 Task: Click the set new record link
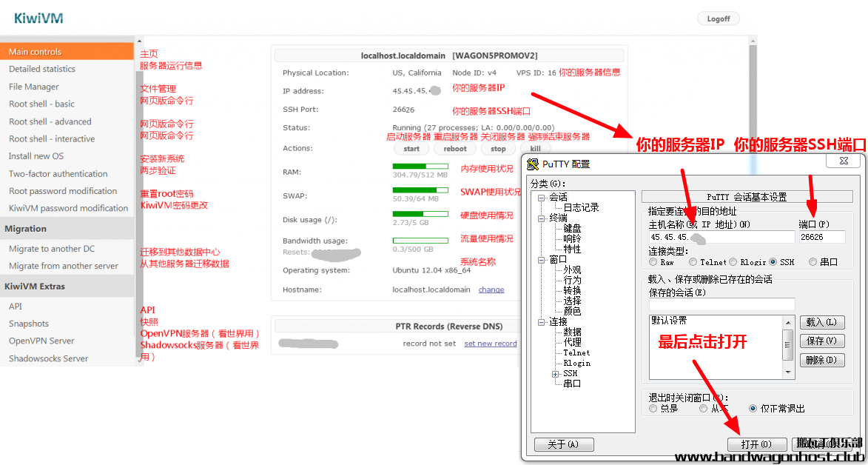coord(491,344)
